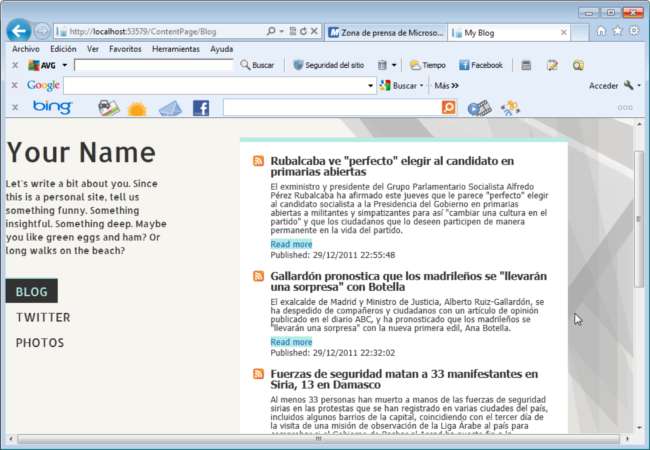The width and height of the screenshot is (650, 450).
Task: Open the Google toolbar wrench settings
Action: [629, 85]
